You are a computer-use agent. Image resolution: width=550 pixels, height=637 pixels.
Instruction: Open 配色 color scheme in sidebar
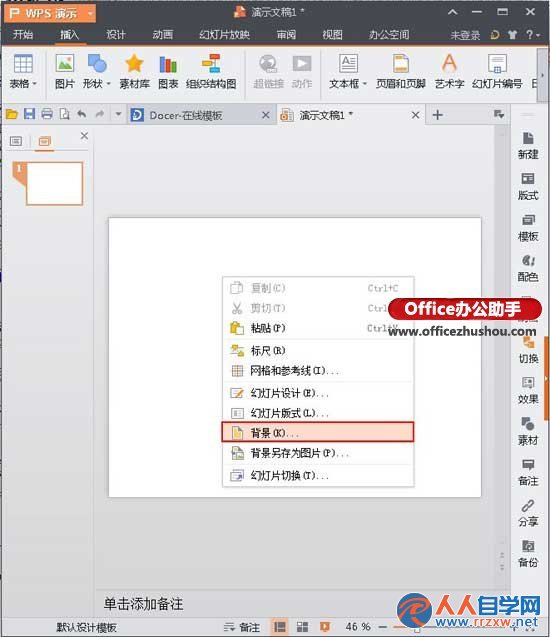coord(528,268)
